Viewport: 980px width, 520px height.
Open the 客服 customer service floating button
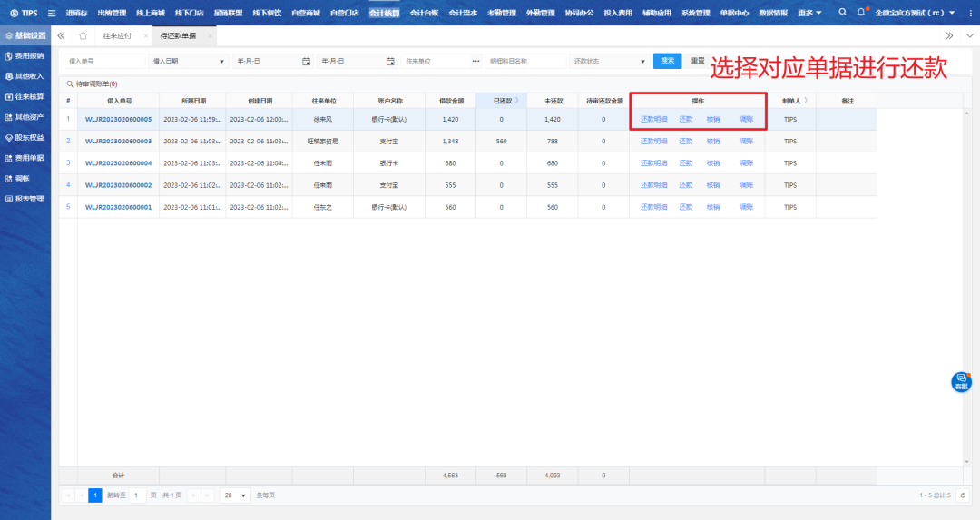coord(961,382)
